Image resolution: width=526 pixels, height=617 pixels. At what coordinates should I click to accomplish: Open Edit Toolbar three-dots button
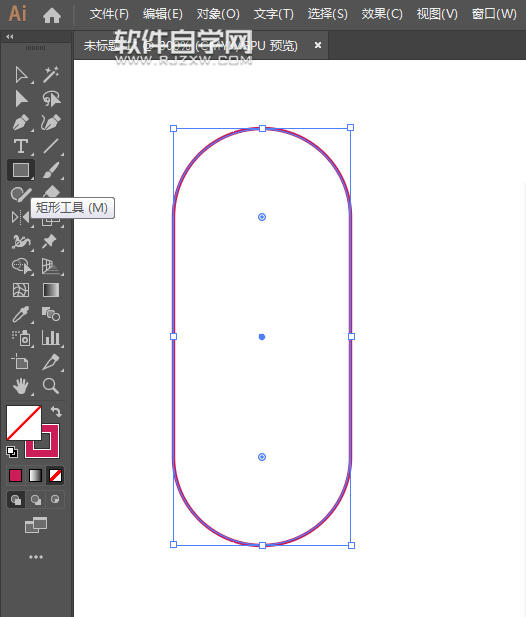pos(36,557)
